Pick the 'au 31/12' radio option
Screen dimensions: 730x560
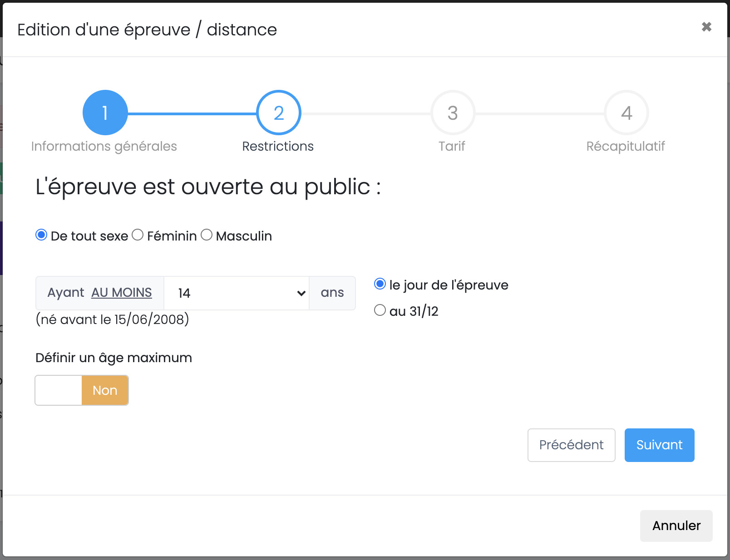point(380,310)
